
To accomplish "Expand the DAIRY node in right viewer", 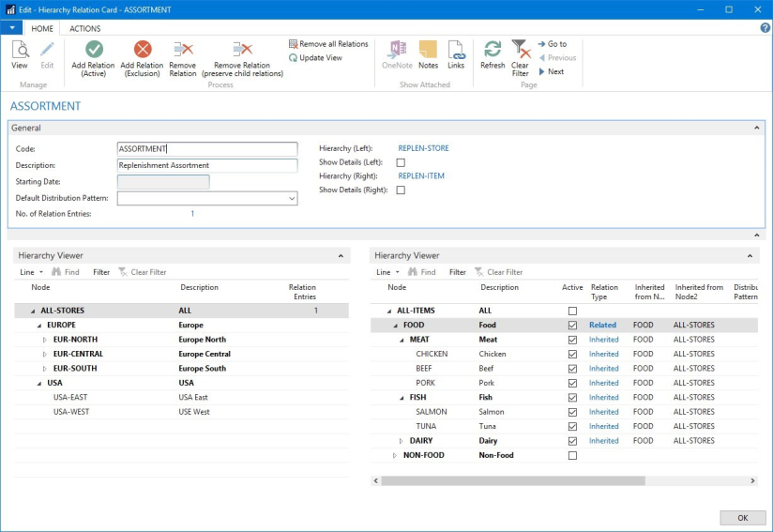I will click(x=402, y=441).
